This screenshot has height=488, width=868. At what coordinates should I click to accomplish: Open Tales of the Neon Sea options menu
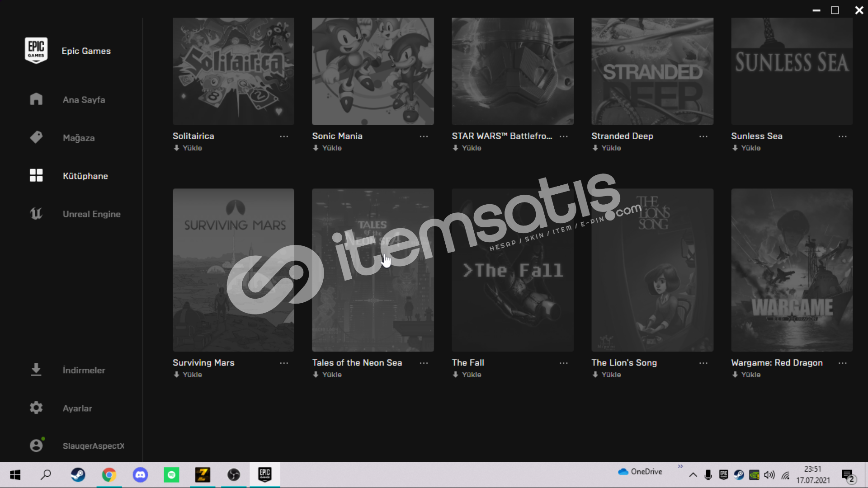click(424, 363)
